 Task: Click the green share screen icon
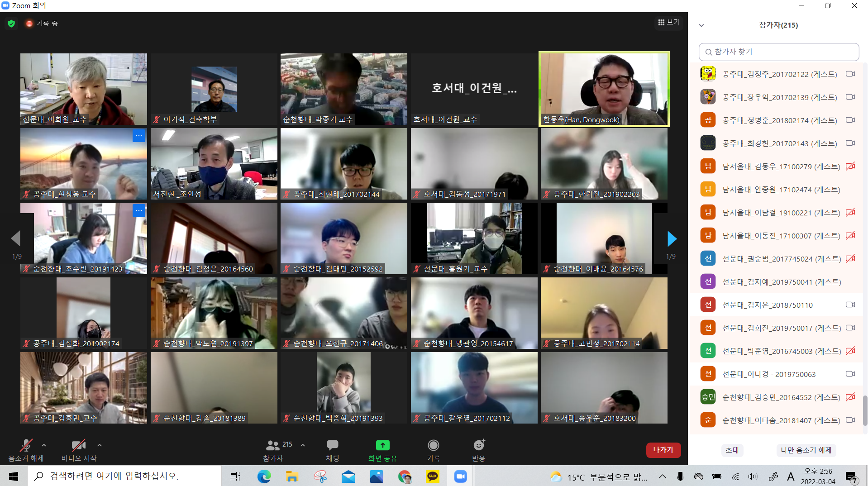[x=382, y=446]
